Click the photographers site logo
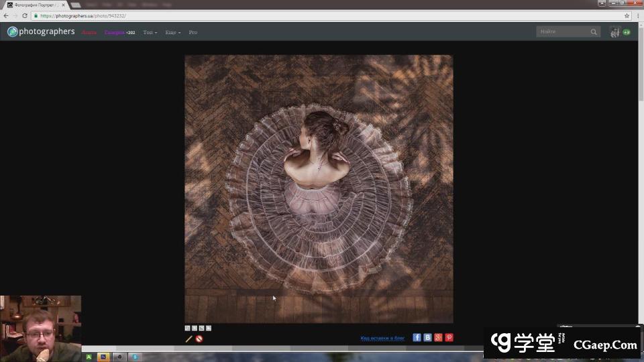 click(x=41, y=32)
